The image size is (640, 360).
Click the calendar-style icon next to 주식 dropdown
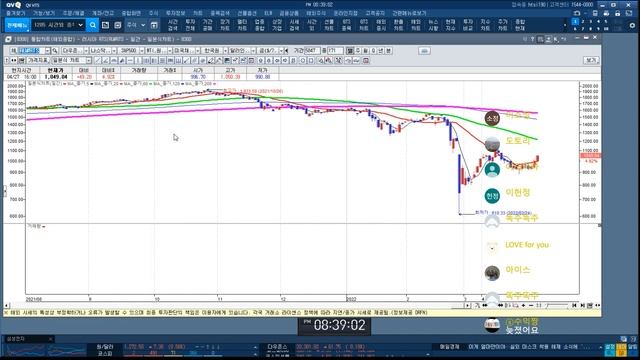tap(154, 25)
